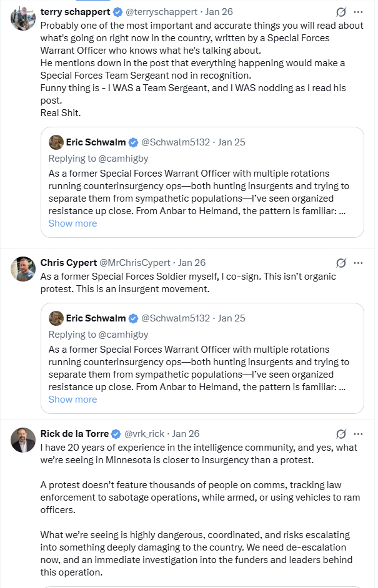Click Grok icon on terry schappert's post
Image resolution: width=378 pixels, height=588 pixels.
(341, 12)
